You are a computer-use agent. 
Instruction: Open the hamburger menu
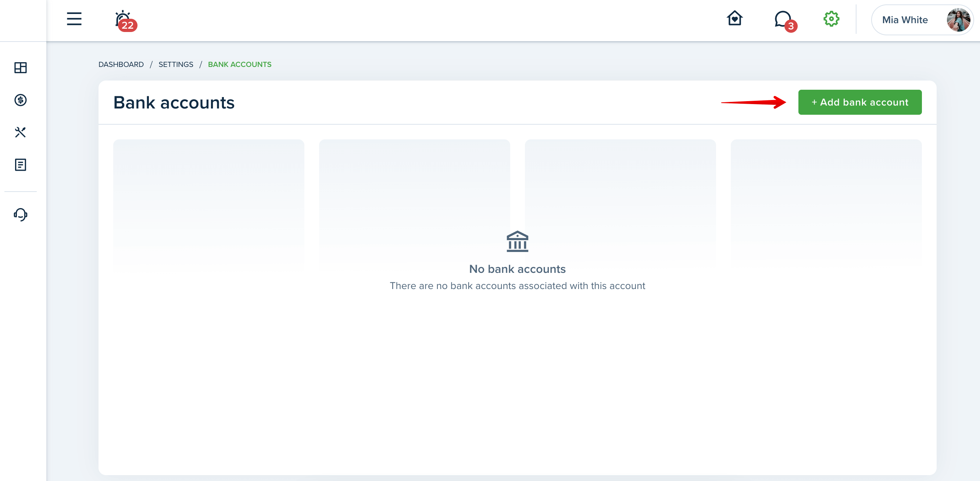74,19
